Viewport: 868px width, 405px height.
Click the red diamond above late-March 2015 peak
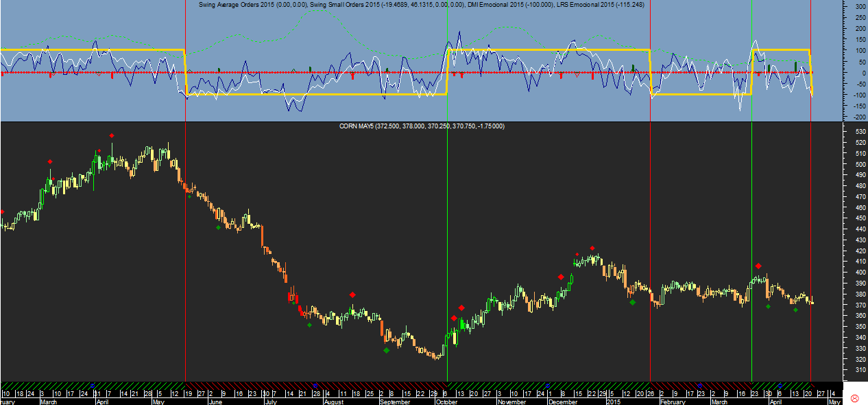[x=758, y=266]
